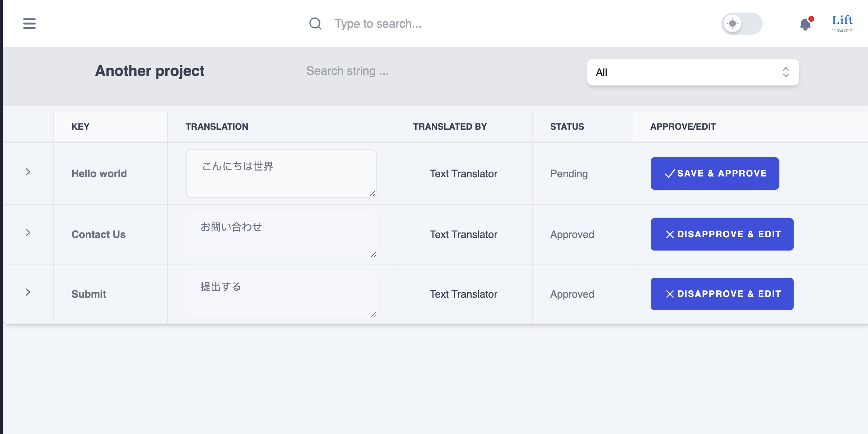Click the Contact Us translation textarea
868x434 pixels.
tap(281, 234)
